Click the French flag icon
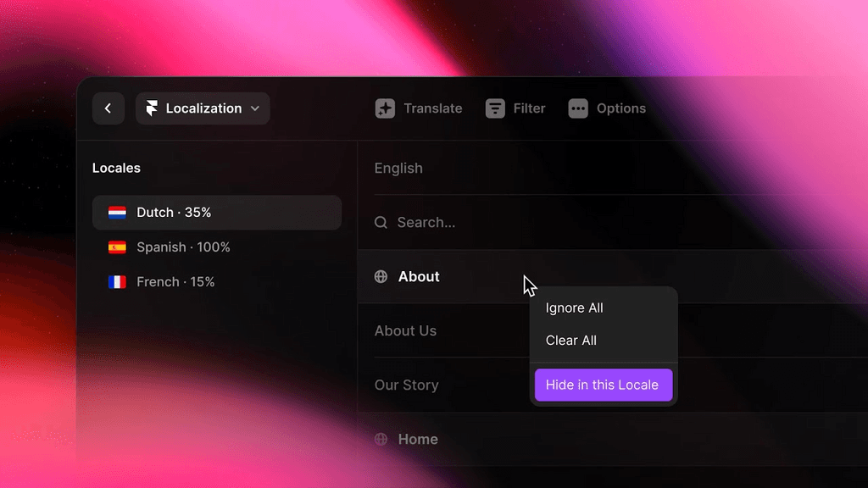Viewport: 868px width, 488px height. point(119,282)
